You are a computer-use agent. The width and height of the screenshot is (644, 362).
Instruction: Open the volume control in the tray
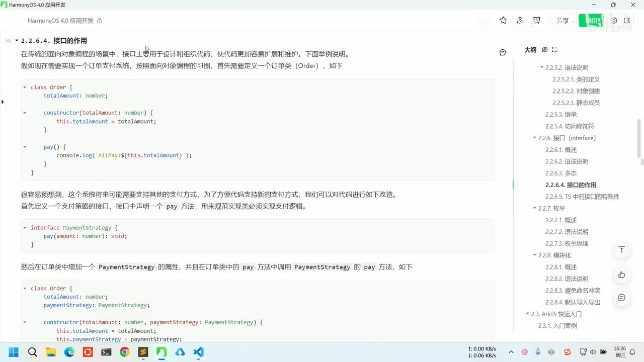[592, 352]
